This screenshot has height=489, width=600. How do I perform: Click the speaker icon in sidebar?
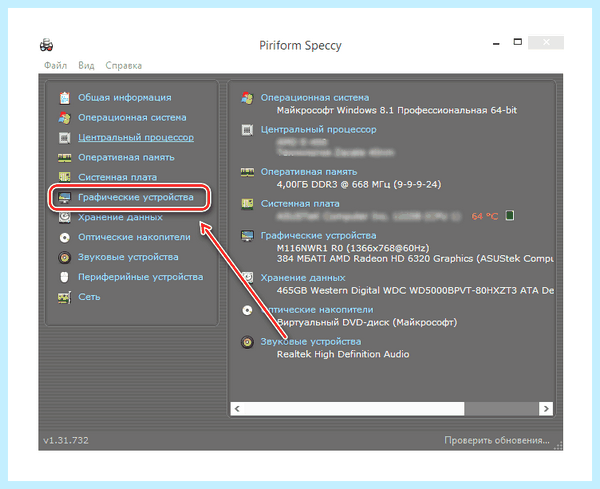tap(64, 257)
